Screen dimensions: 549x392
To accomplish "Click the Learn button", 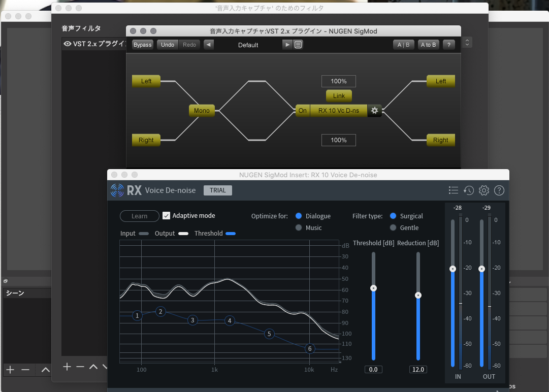I will [139, 216].
